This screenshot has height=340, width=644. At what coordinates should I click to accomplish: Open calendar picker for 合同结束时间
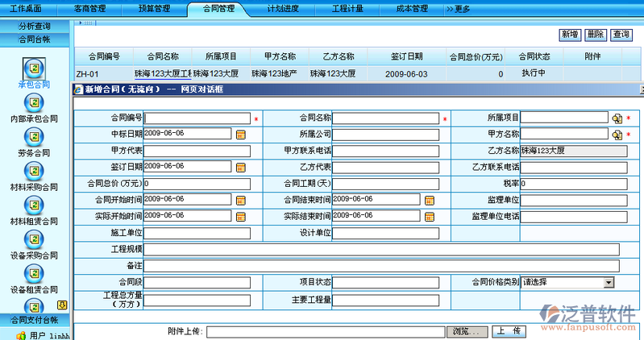pyautogui.click(x=429, y=200)
